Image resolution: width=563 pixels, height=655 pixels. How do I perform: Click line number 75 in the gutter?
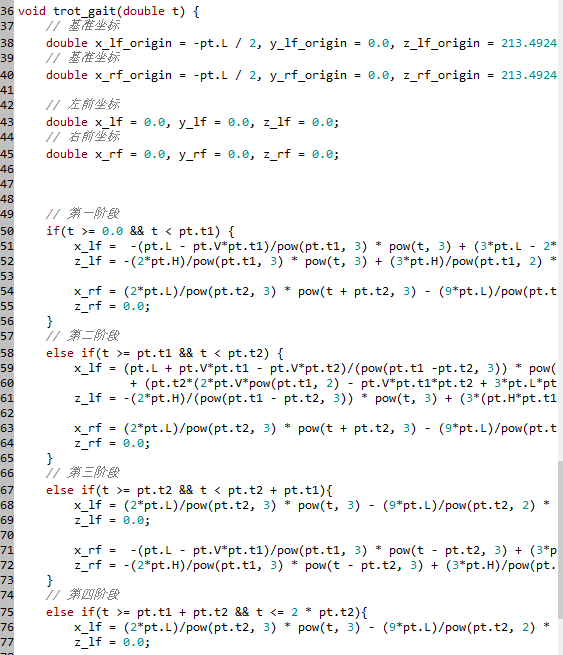pyautogui.click(x=7, y=612)
